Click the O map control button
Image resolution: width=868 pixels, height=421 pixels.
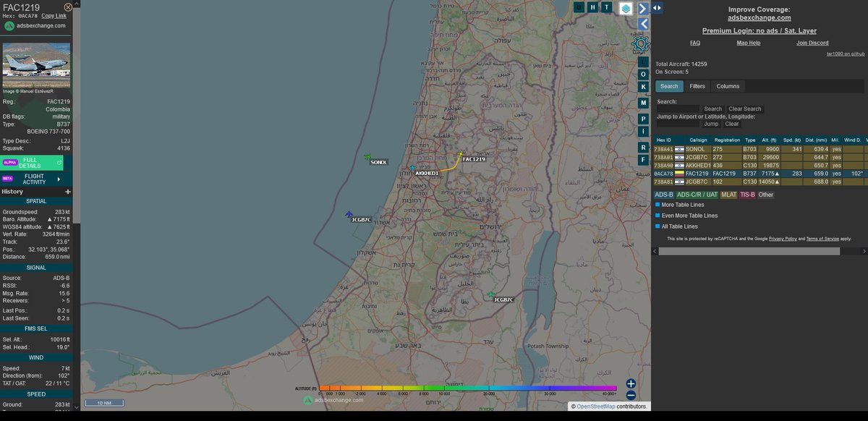click(x=643, y=75)
